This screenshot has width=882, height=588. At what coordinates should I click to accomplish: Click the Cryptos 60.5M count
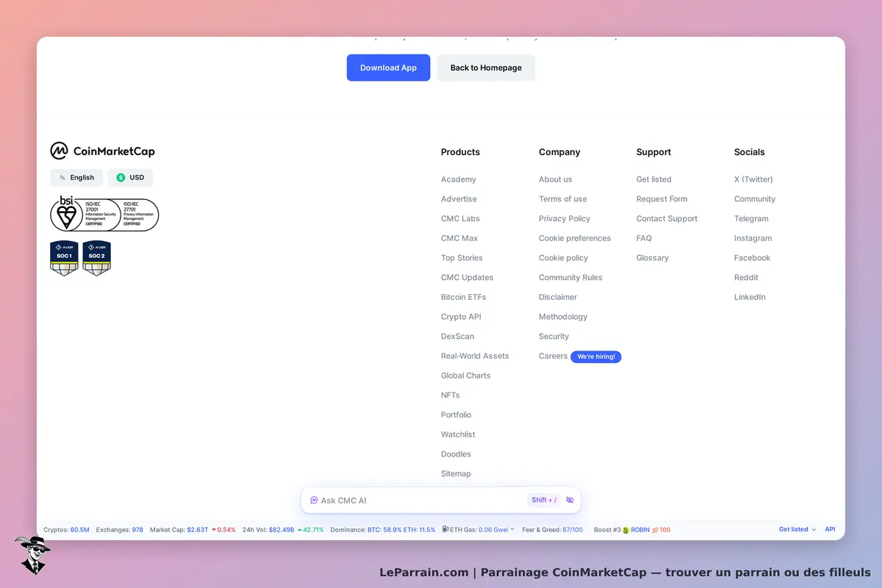[79, 529]
